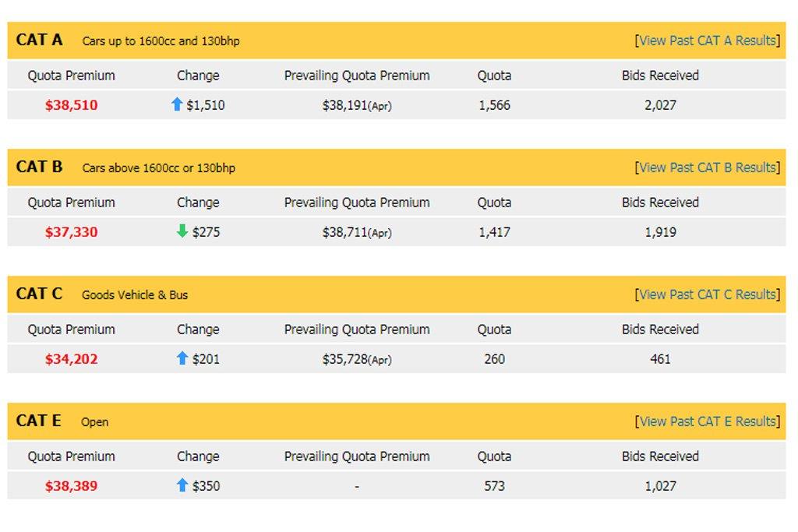Viewport: 798px width, 532px height.
Task: Open View Past CAT A Results link
Action: 707,41
